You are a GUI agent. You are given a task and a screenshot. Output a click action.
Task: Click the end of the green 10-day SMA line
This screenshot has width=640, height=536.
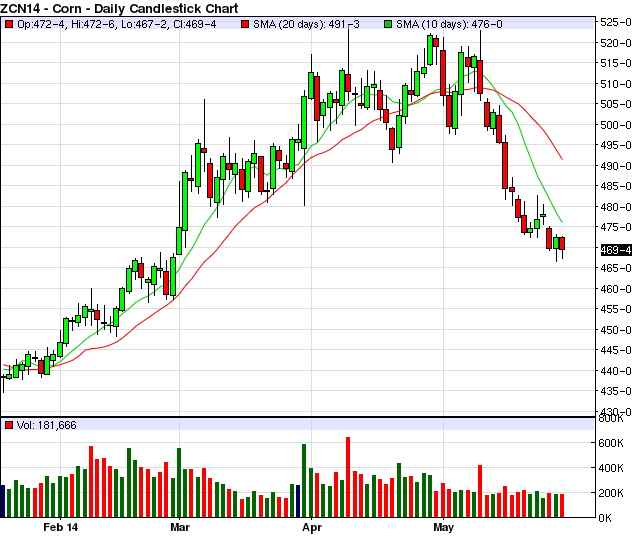(x=562, y=222)
